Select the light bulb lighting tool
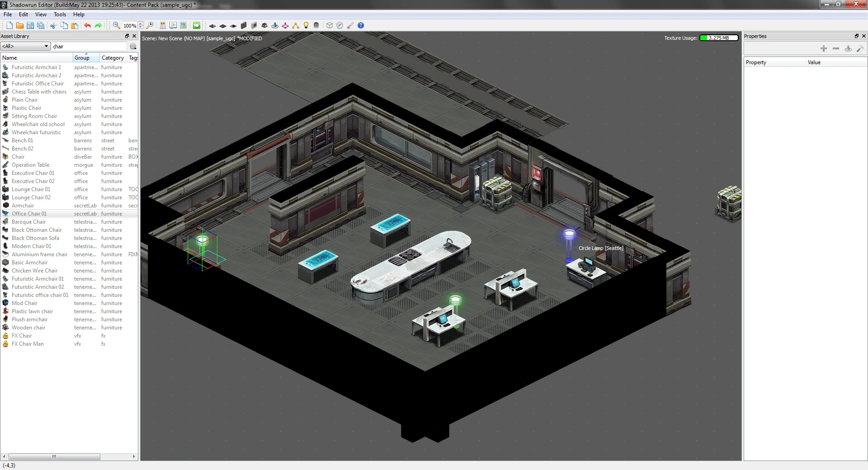This screenshot has height=470, width=868. pos(306,26)
